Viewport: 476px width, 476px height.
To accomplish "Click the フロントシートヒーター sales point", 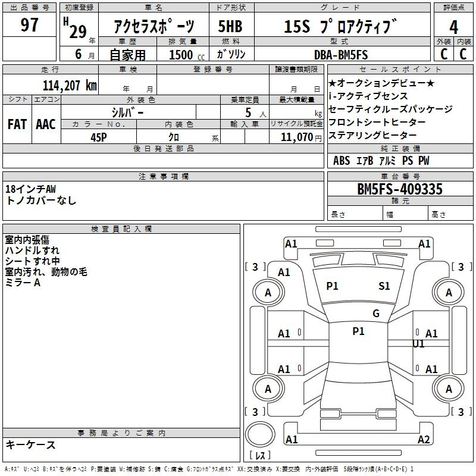I will tap(377, 122).
